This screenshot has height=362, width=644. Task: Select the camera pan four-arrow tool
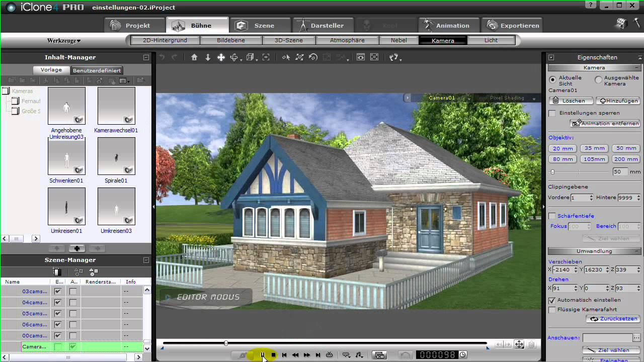pyautogui.click(x=221, y=57)
